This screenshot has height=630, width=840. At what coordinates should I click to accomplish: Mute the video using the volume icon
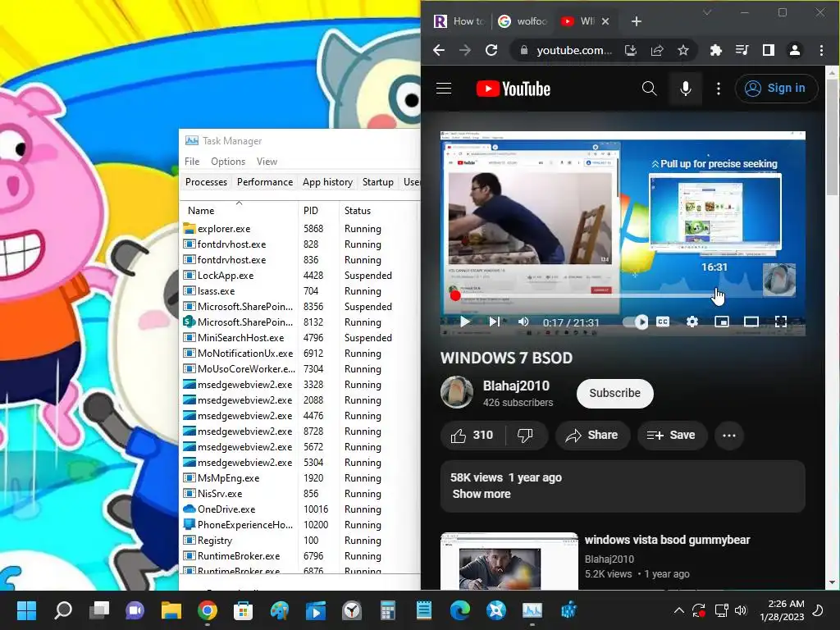(523, 322)
